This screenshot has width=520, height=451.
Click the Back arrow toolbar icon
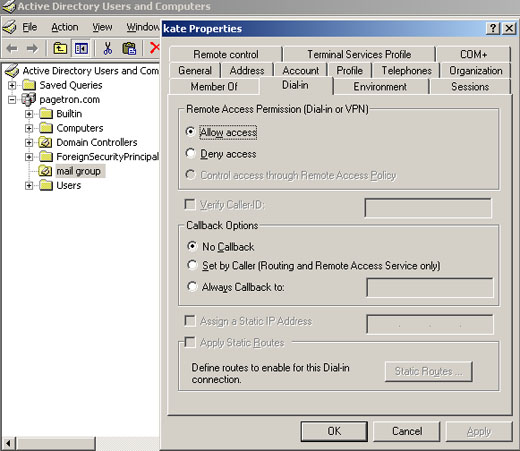12,49
